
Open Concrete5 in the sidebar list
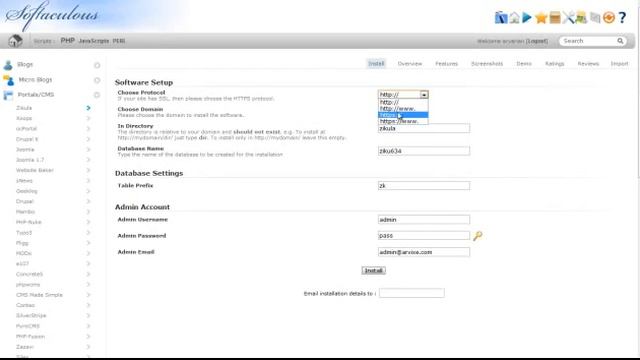(x=29, y=274)
